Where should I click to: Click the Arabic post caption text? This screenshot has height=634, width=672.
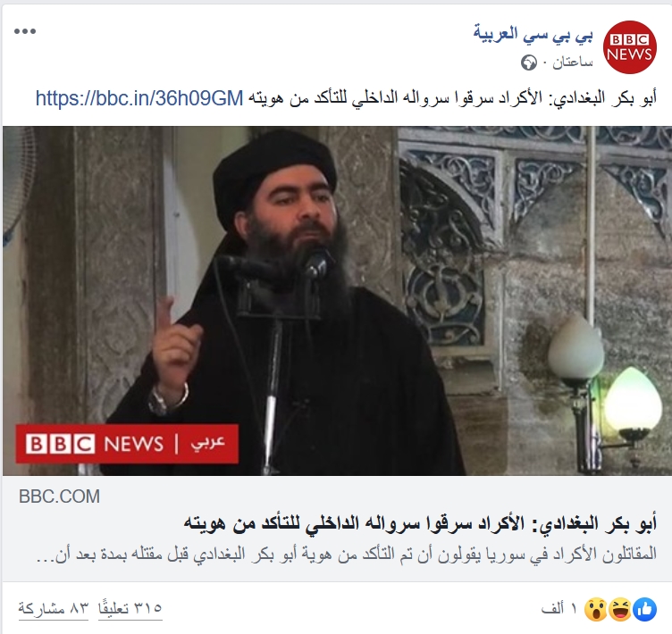451,98
